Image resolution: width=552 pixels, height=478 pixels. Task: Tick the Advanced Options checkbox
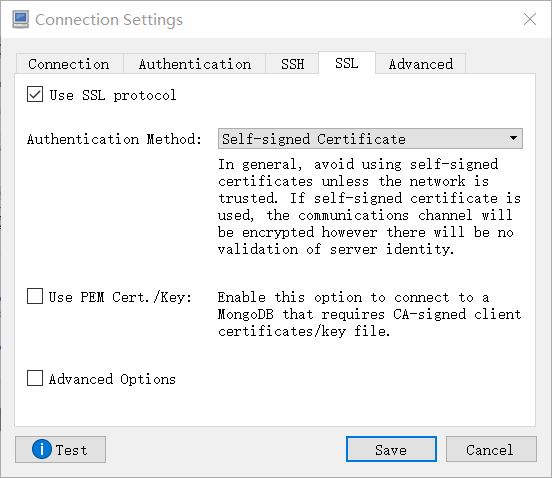[x=35, y=378]
